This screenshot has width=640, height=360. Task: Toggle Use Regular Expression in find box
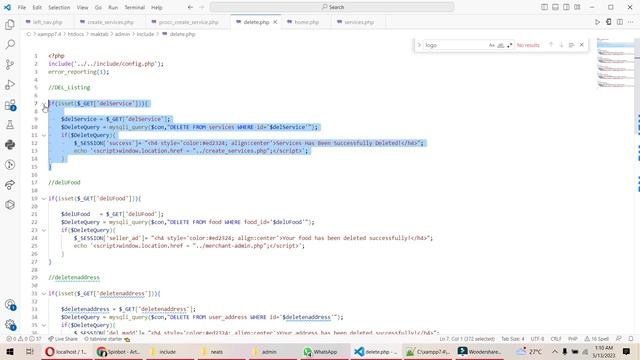coord(509,45)
